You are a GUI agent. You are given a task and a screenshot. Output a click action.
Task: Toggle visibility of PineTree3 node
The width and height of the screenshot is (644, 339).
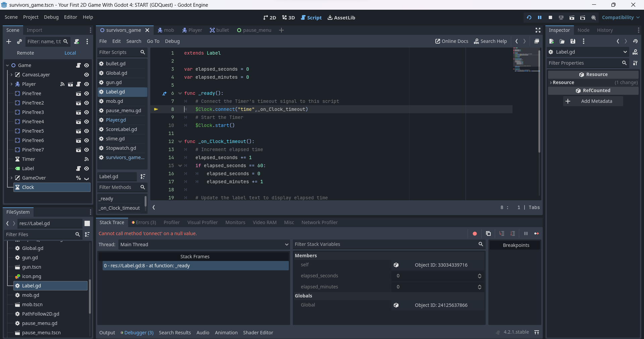[87, 112]
